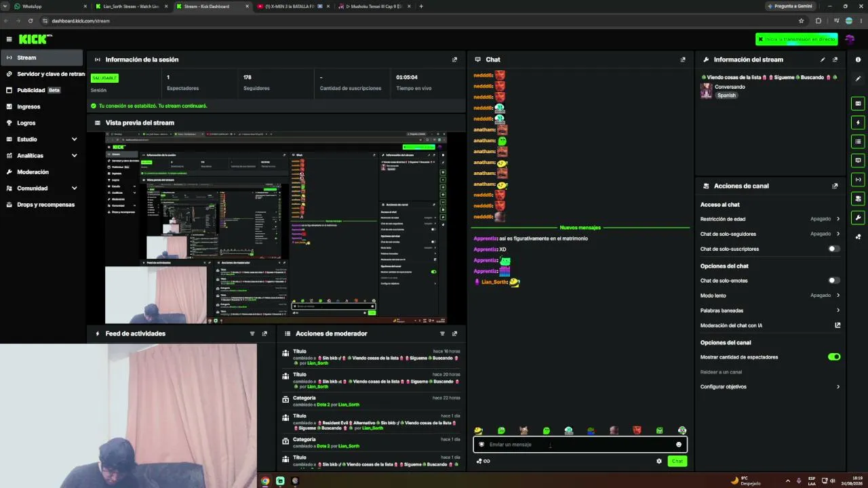Open the emoji picker in the message box

point(678,445)
